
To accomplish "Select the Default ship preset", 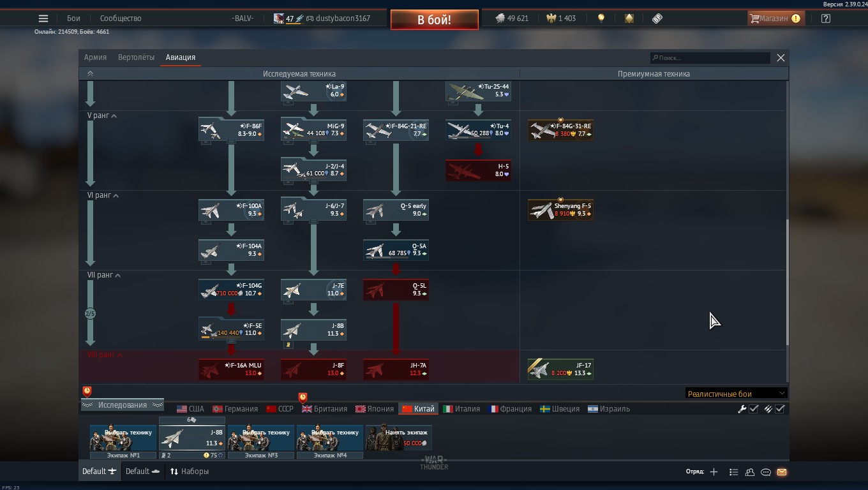I will click(x=142, y=471).
